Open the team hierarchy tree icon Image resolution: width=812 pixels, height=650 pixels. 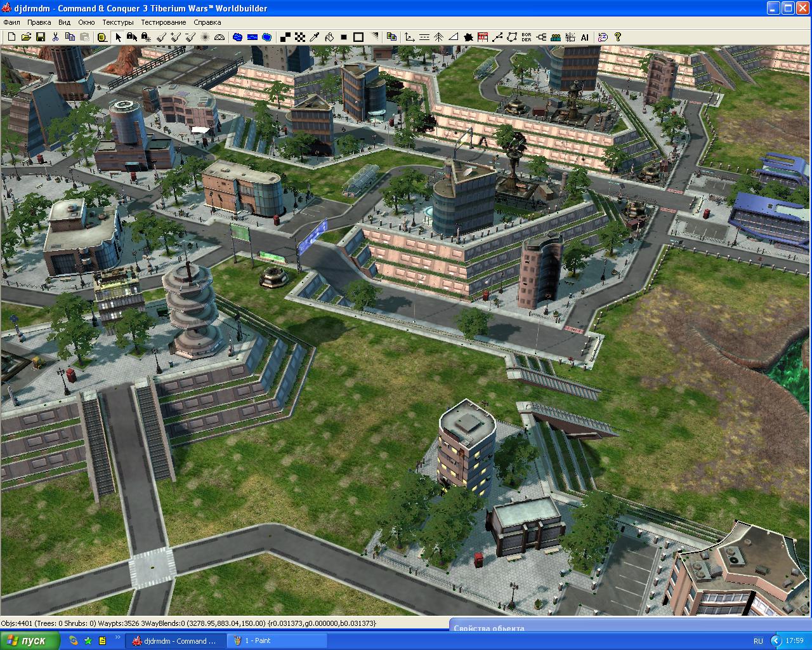pos(541,37)
